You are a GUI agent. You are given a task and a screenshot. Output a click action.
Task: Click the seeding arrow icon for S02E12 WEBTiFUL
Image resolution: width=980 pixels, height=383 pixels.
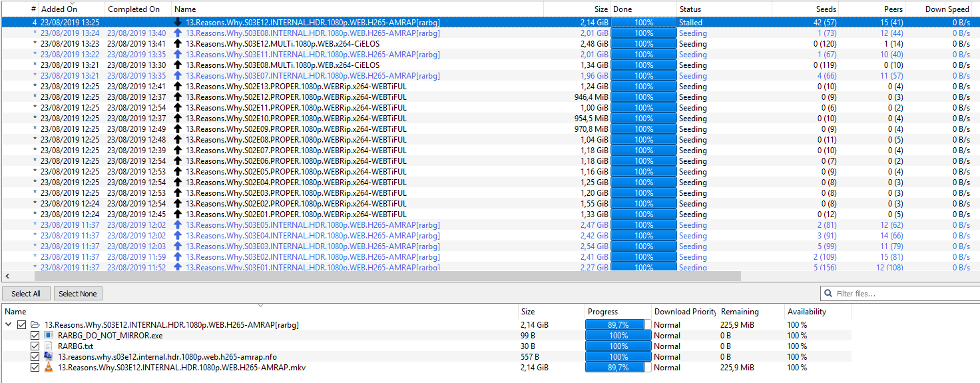point(178,97)
